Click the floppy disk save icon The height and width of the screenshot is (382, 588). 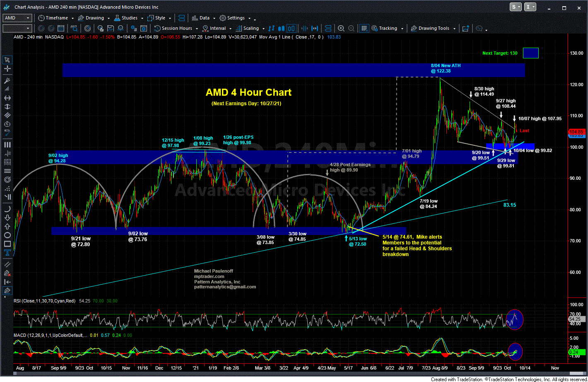[110, 28]
